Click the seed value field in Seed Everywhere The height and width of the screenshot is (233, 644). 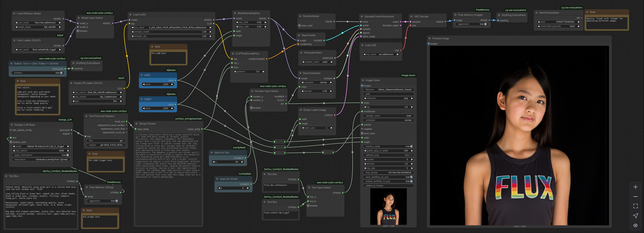click(558, 22)
